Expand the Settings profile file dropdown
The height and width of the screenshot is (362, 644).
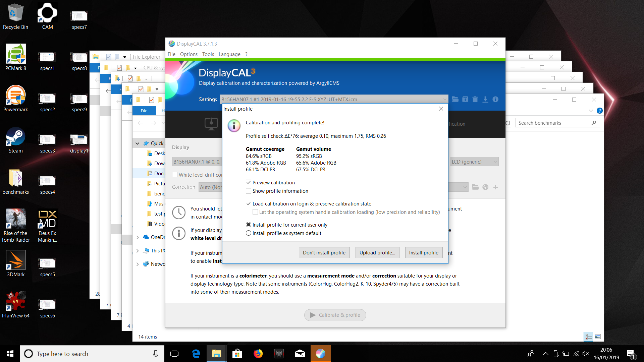(444, 99)
